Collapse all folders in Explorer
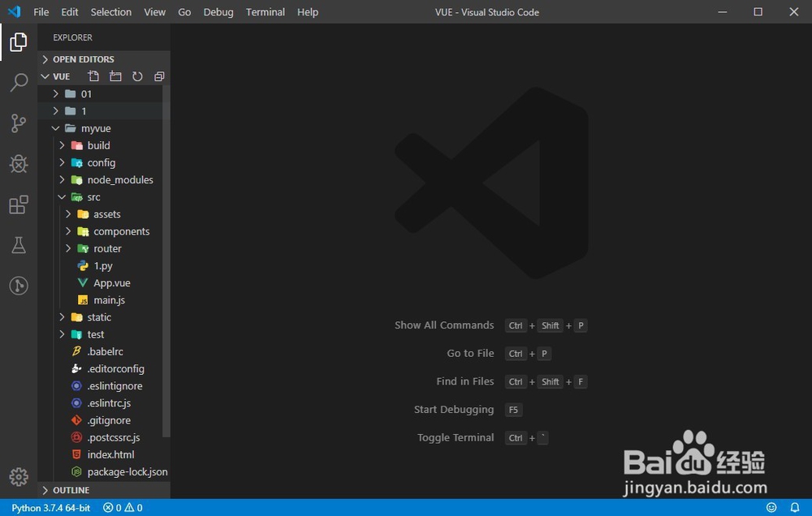812x516 pixels. (159, 76)
